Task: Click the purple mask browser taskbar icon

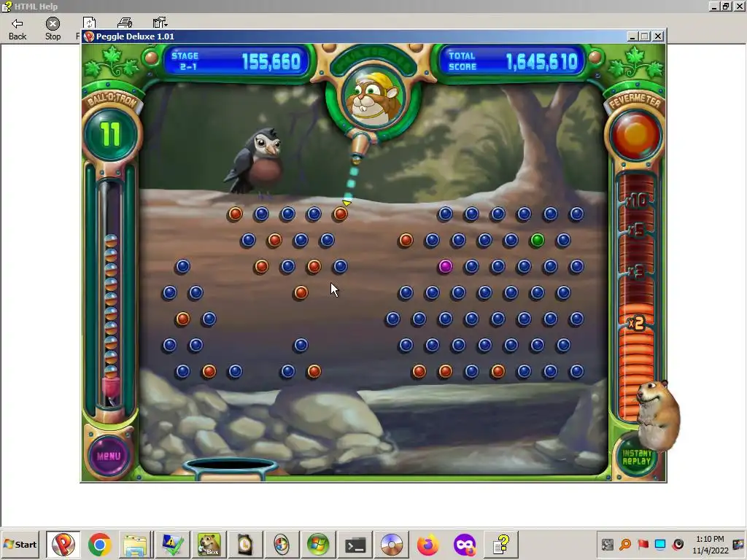Action: point(465,545)
